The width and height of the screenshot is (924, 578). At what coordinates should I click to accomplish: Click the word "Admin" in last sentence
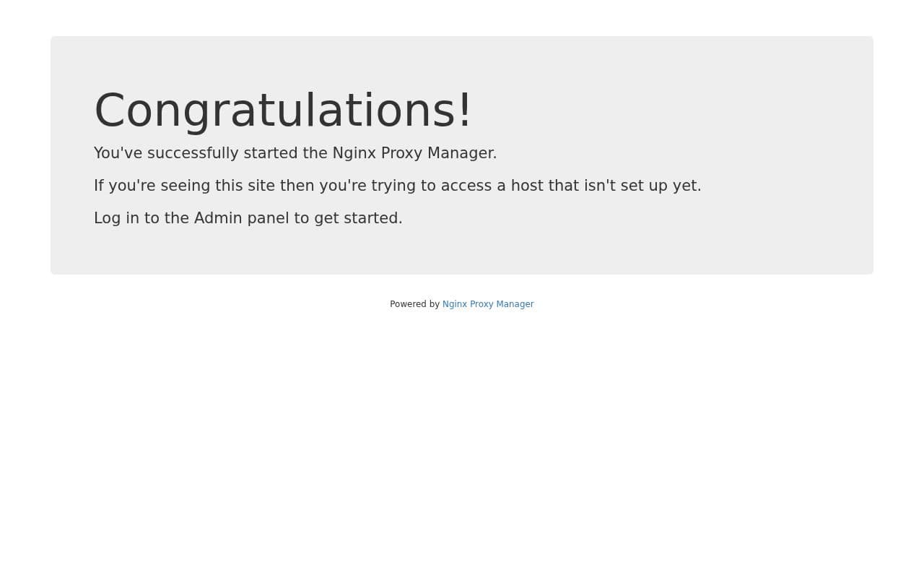click(x=218, y=218)
